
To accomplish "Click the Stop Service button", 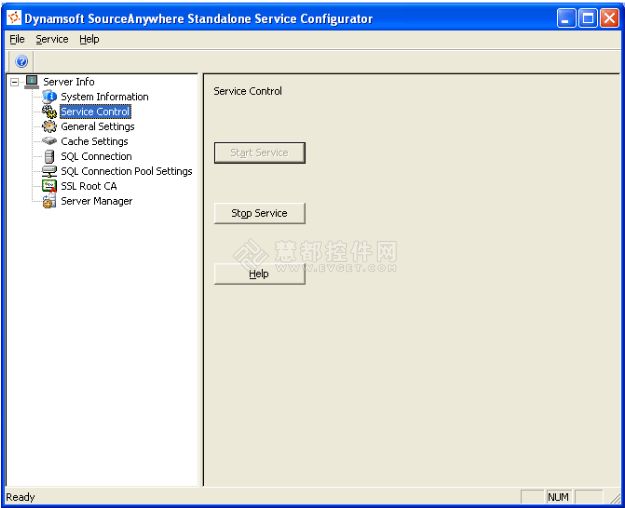I will click(259, 213).
